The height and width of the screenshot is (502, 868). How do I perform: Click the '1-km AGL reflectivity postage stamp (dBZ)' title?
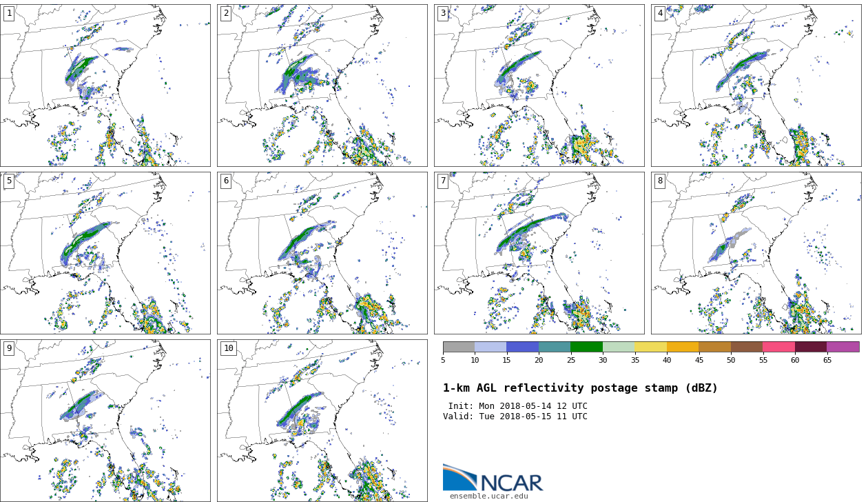580,388
